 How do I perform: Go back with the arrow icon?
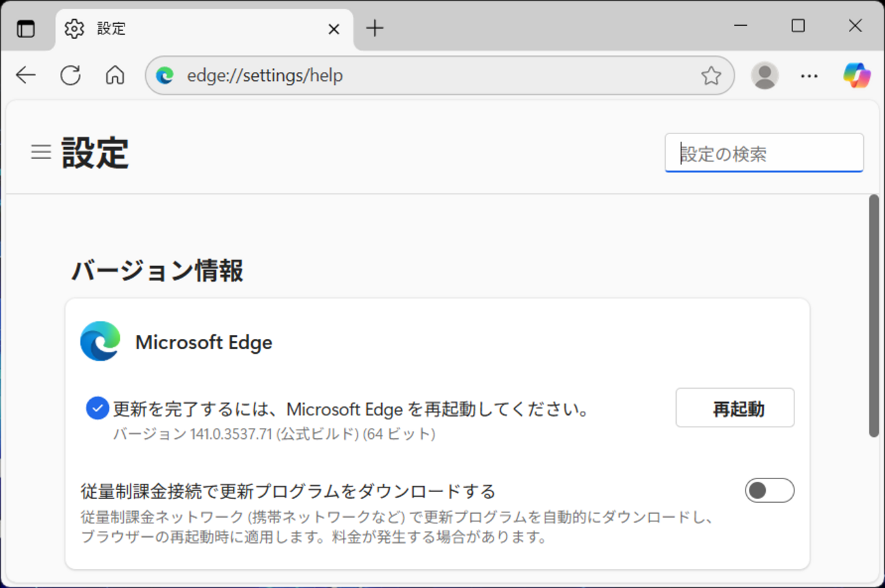(x=26, y=75)
